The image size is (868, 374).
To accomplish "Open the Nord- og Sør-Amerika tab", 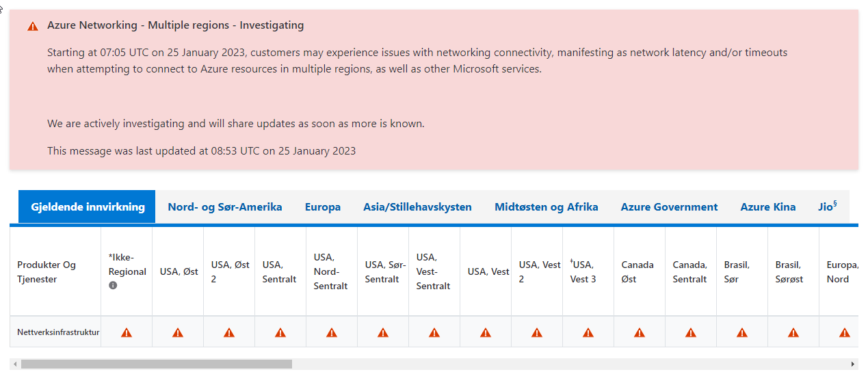I will coord(225,206).
